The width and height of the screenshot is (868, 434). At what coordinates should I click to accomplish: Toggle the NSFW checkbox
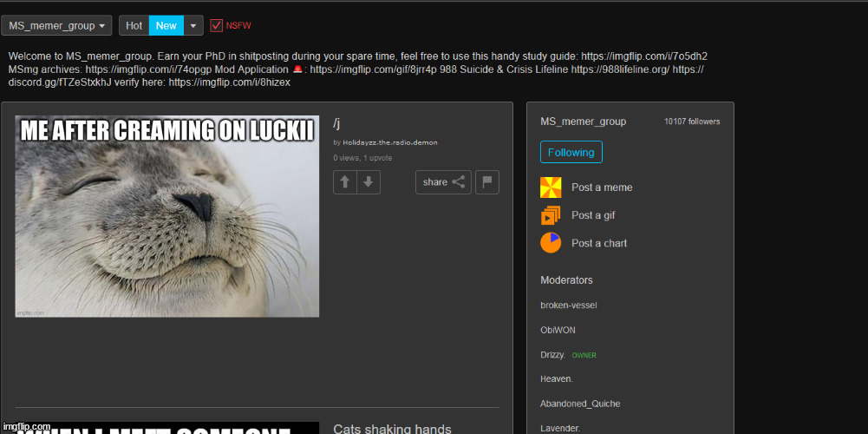click(217, 26)
